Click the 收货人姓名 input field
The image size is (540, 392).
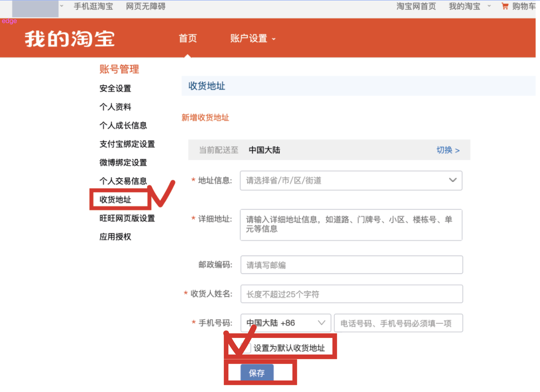(x=352, y=294)
